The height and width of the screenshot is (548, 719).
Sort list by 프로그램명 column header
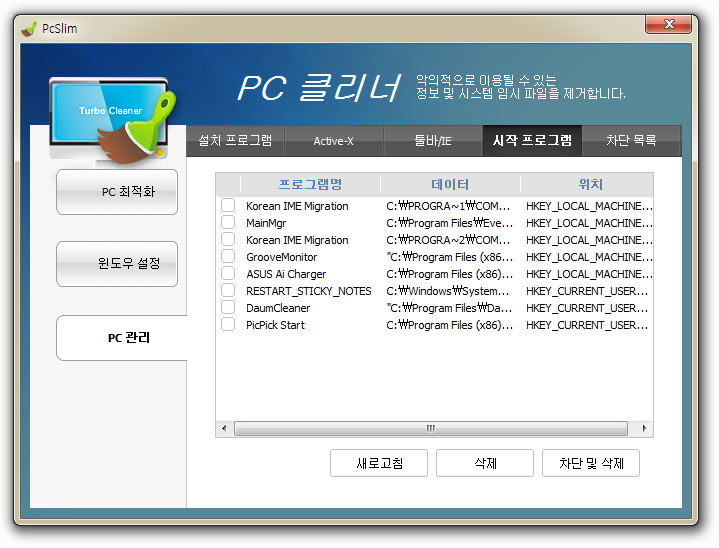(x=310, y=185)
